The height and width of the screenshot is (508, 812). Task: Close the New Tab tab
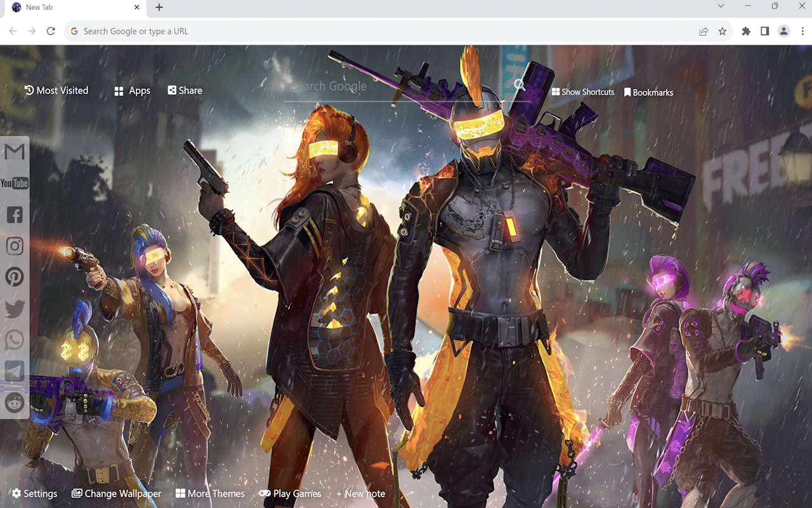137,7
